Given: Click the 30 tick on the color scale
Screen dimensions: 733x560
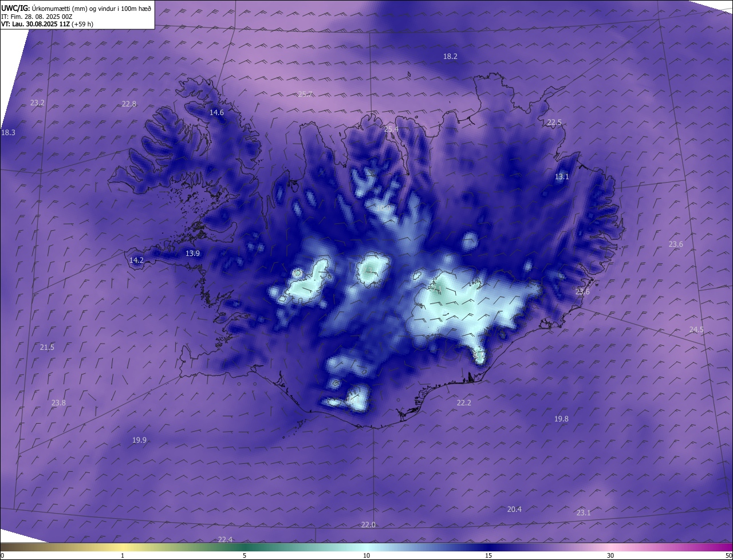Looking at the screenshot, I should (x=610, y=555).
